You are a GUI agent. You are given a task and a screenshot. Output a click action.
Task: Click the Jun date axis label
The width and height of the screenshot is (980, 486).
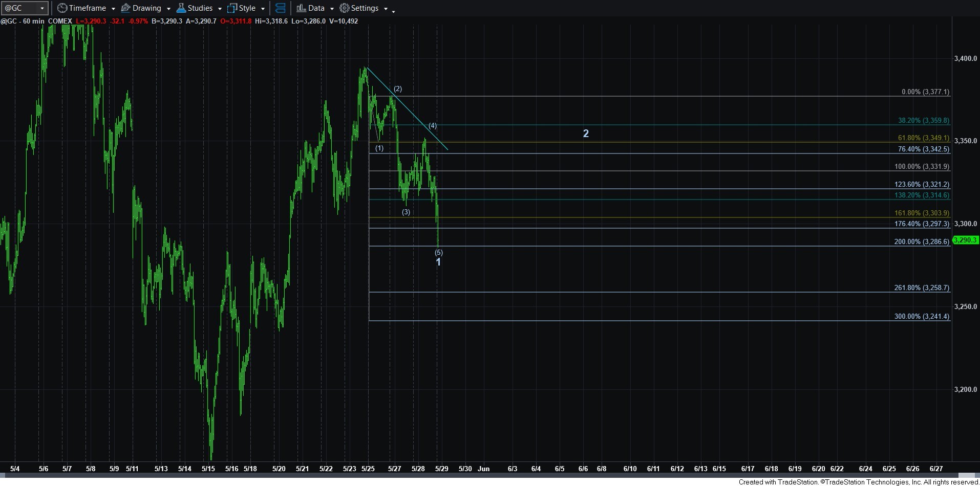click(483, 469)
